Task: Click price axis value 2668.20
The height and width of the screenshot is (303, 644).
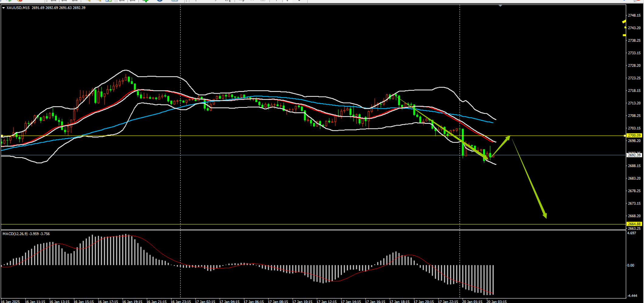Action: [634, 216]
